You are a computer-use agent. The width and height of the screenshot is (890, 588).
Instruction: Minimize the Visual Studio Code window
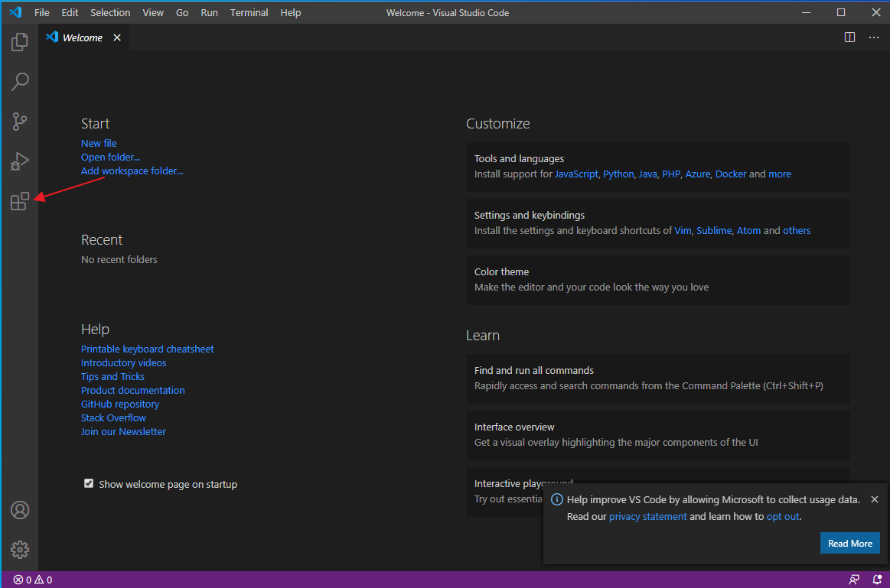806,12
